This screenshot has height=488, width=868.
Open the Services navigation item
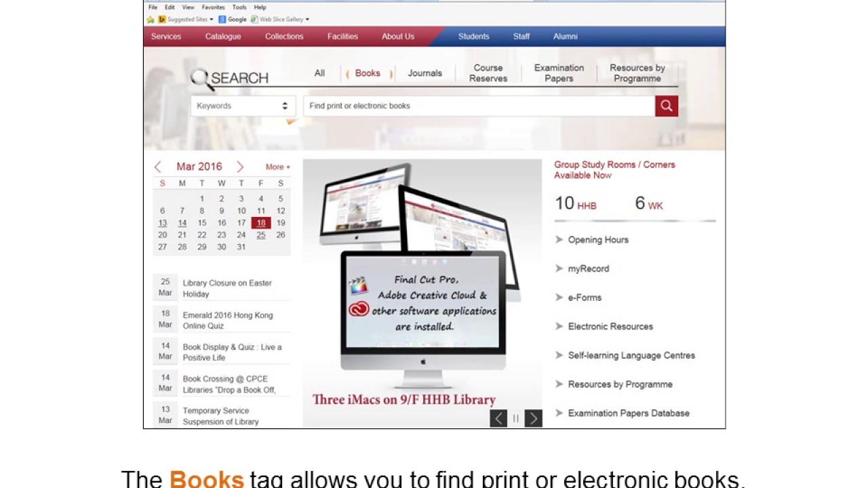tap(166, 37)
